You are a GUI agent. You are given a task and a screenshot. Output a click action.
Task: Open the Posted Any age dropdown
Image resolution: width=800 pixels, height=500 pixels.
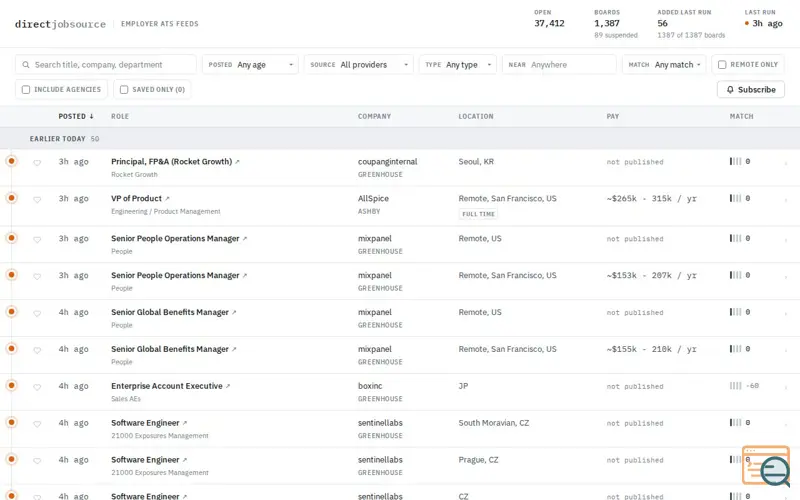pos(250,65)
